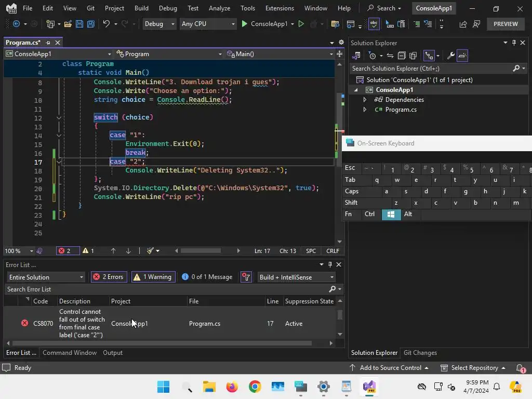Click the Search Solution Explorer field
532x399 pixels.
(x=431, y=69)
